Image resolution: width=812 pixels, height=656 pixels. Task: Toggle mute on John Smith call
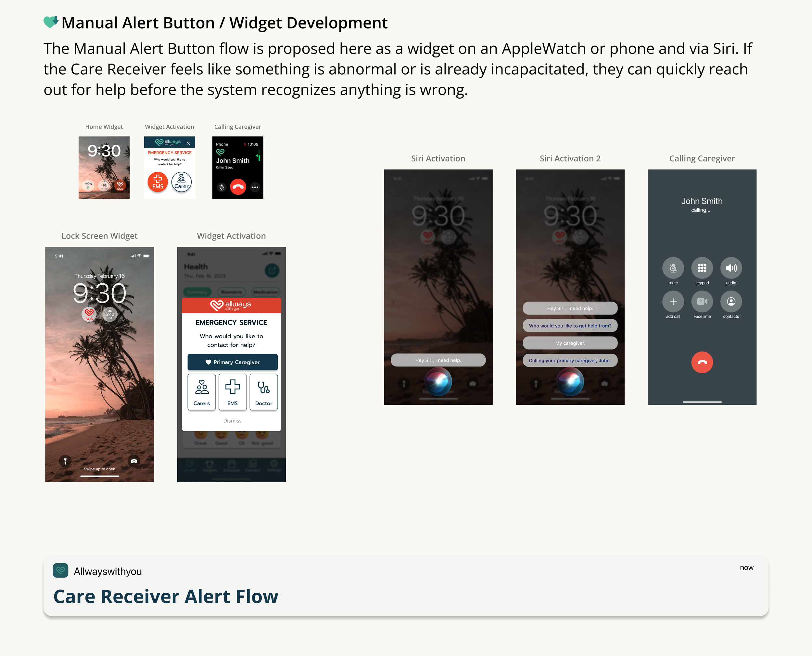click(x=673, y=268)
